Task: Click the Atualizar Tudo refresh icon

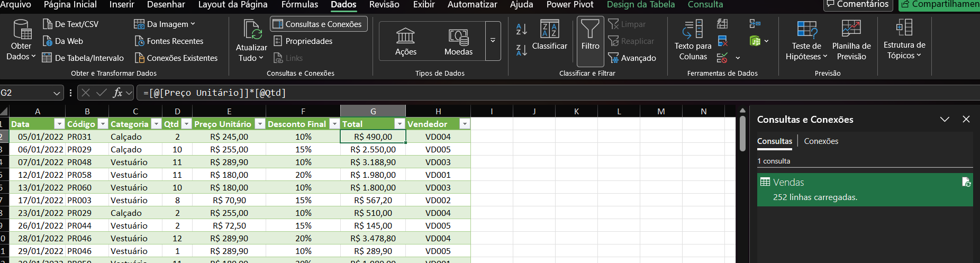Action: [x=252, y=30]
